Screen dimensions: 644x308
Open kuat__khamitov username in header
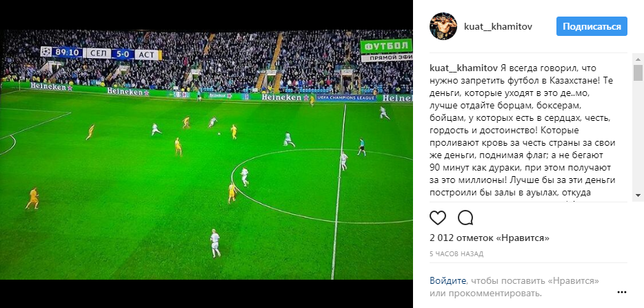499,26
